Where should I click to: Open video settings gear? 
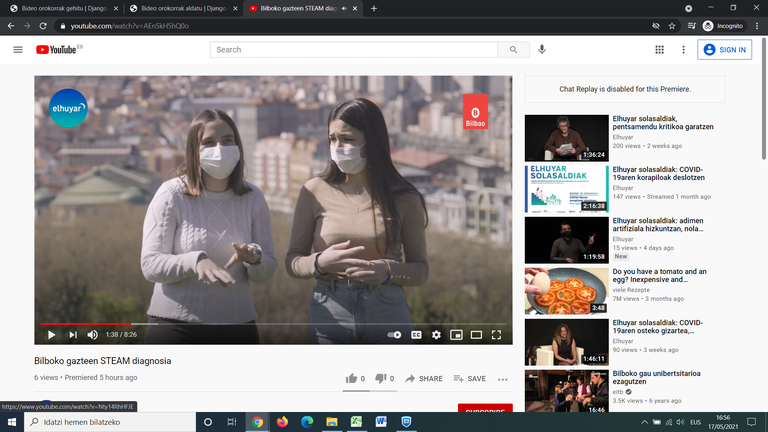pyautogui.click(x=436, y=335)
